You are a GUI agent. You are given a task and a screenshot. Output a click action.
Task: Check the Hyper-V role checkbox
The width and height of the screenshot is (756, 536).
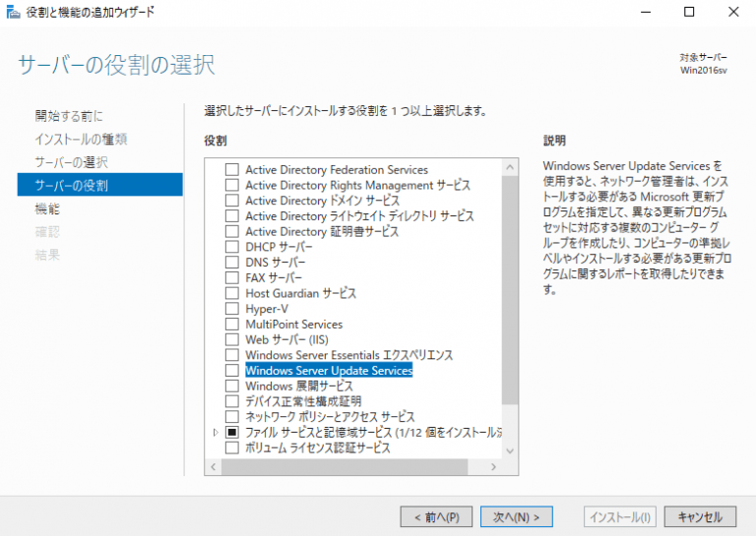pyautogui.click(x=232, y=309)
